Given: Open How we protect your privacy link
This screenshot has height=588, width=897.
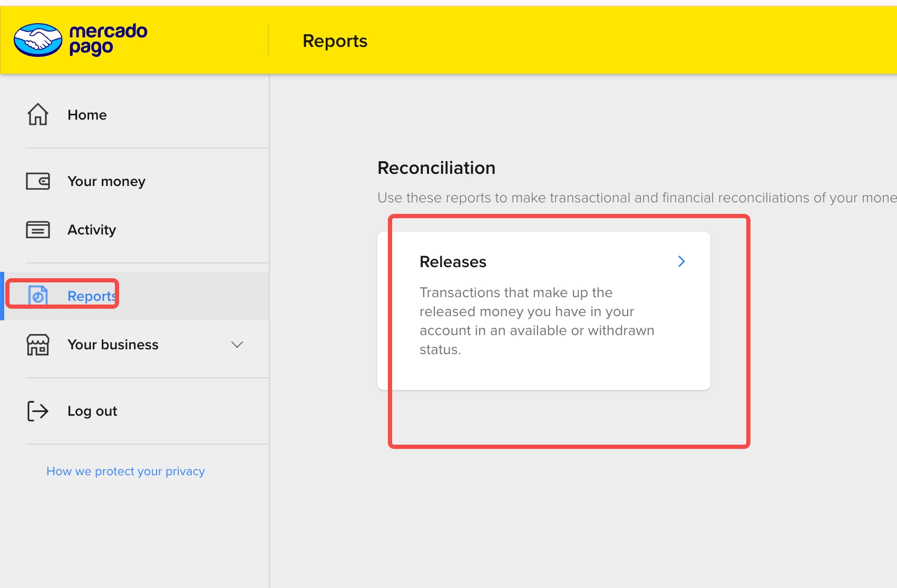Looking at the screenshot, I should (125, 471).
